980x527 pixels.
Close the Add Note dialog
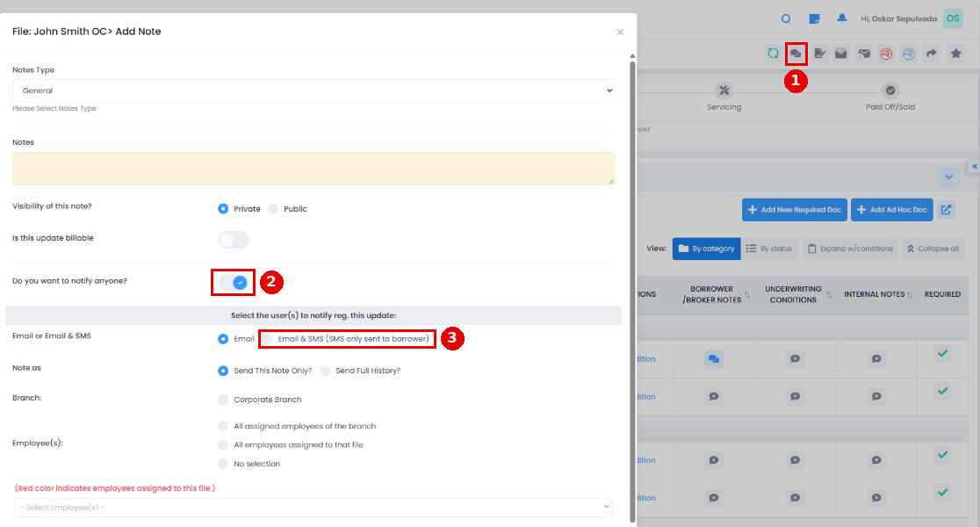click(620, 32)
